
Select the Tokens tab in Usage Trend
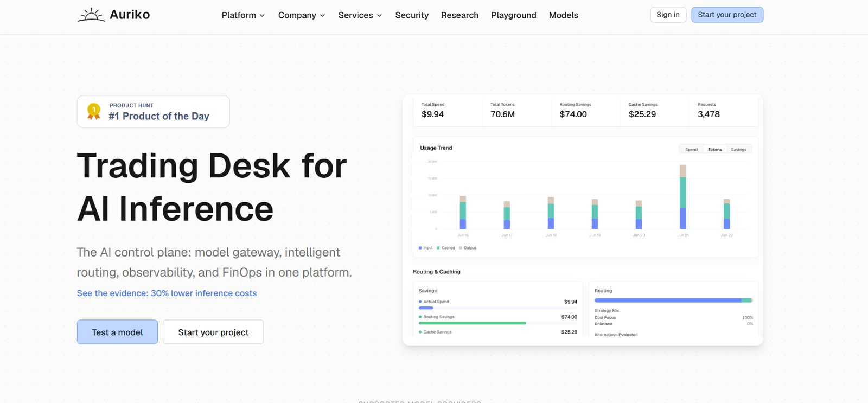[715, 149]
